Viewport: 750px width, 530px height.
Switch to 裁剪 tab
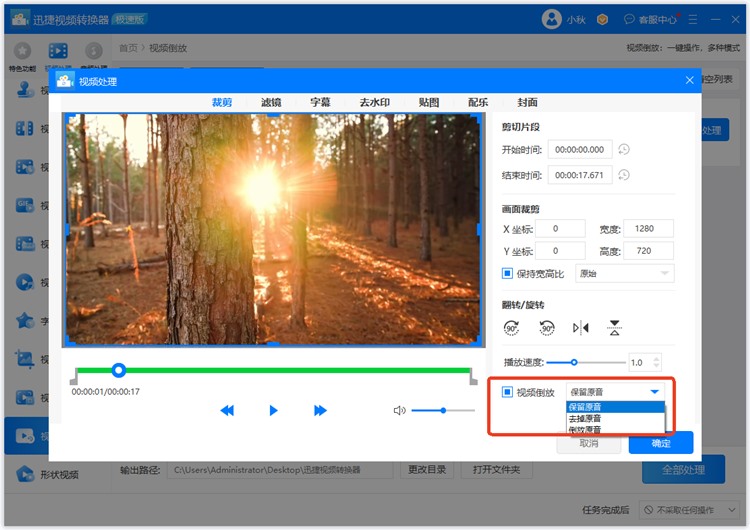coord(222,102)
